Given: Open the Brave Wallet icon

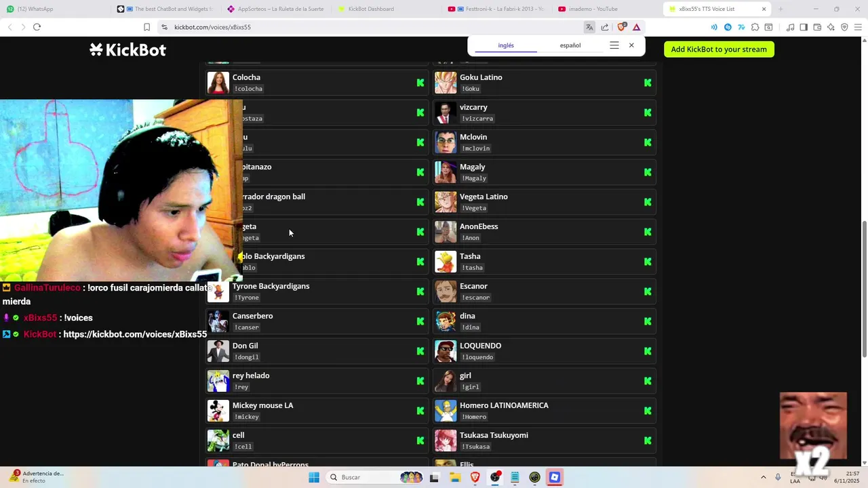Looking at the screenshot, I should (x=817, y=27).
